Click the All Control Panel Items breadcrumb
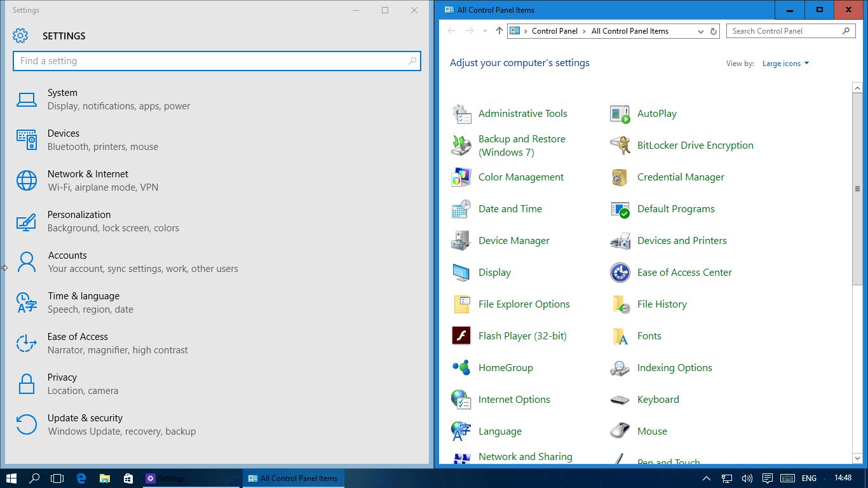 click(x=630, y=31)
